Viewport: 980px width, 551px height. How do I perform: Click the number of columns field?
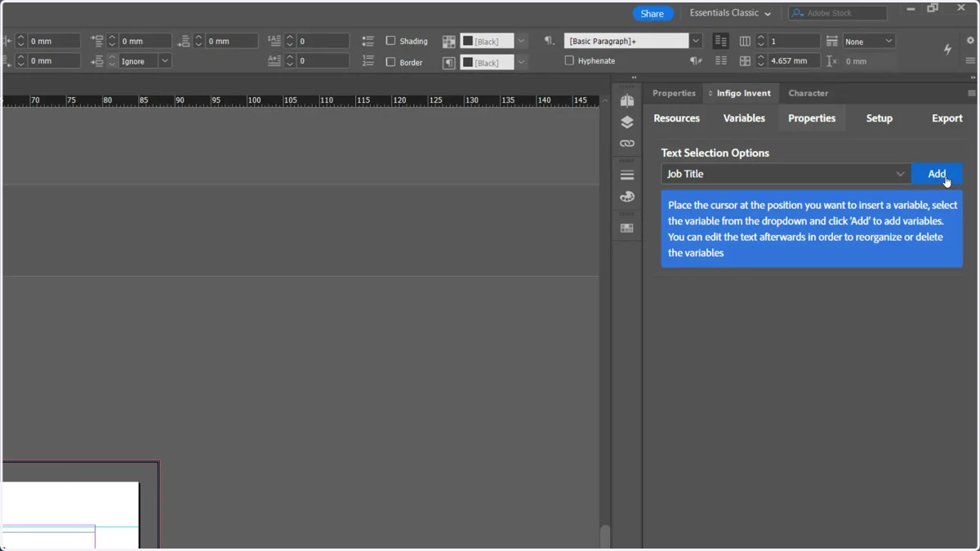793,41
